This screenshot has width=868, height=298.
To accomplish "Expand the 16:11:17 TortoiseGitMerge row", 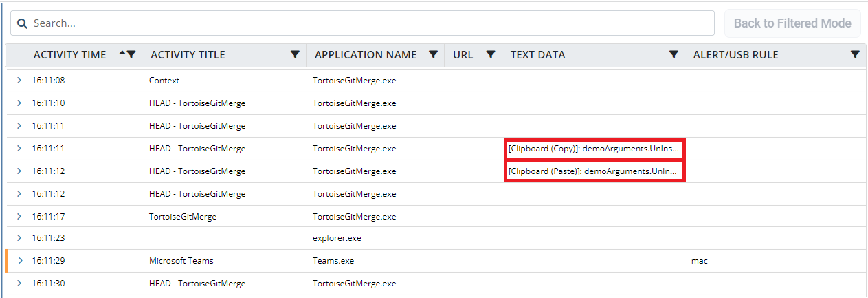I will (19, 216).
